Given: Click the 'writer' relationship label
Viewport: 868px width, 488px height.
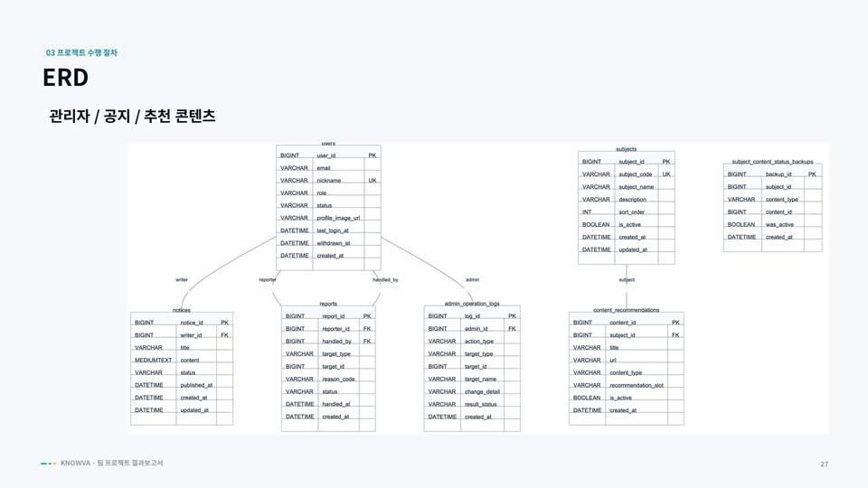Looking at the screenshot, I should coord(182,280).
